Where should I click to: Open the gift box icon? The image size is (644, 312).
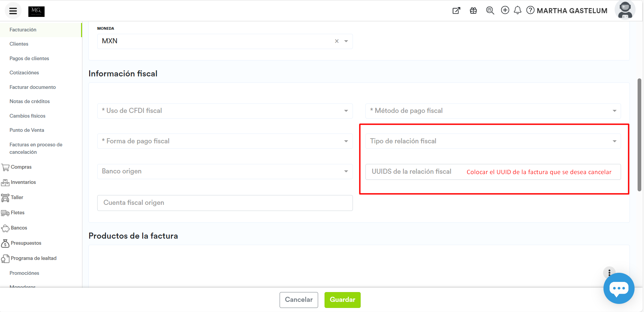473,11
